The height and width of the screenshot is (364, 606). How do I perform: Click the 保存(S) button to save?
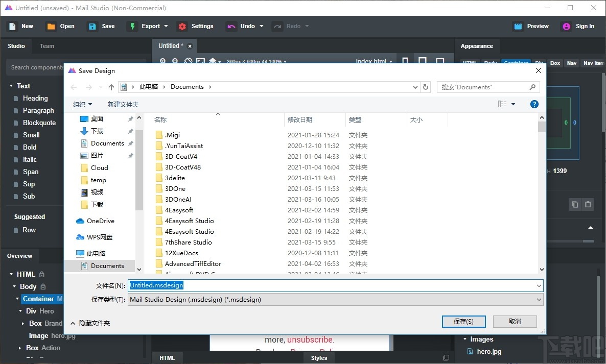[x=463, y=321]
